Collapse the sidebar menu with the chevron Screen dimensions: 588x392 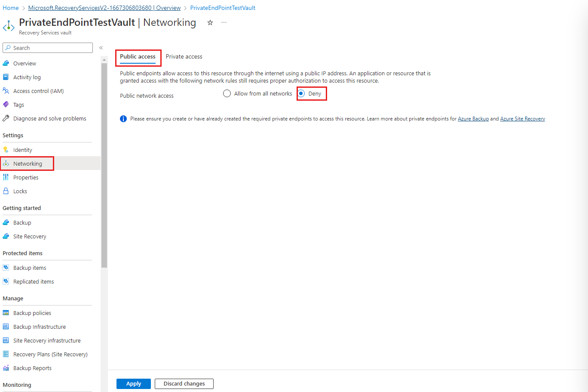[x=101, y=48]
